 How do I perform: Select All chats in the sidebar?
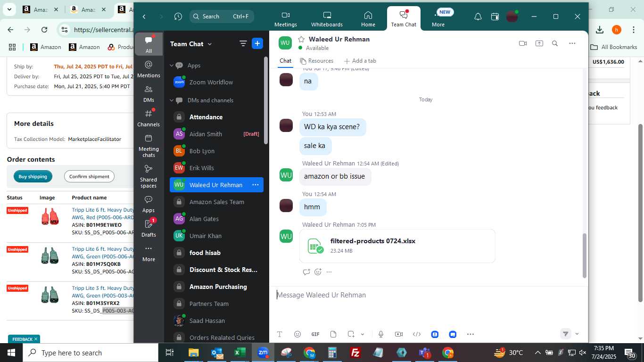click(x=149, y=44)
